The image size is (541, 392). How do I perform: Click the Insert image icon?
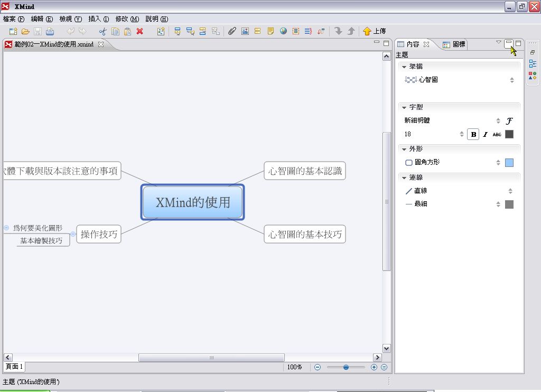click(x=245, y=31)
